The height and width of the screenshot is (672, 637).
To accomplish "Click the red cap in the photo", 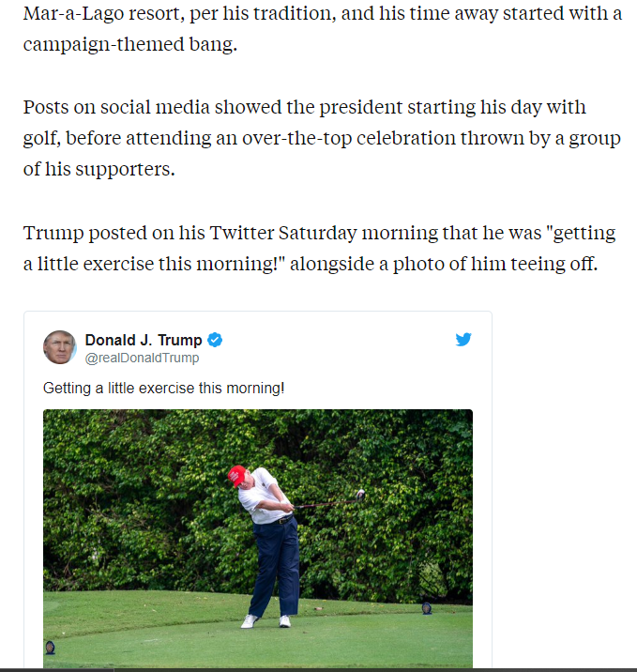I will [x=236, y=475].
